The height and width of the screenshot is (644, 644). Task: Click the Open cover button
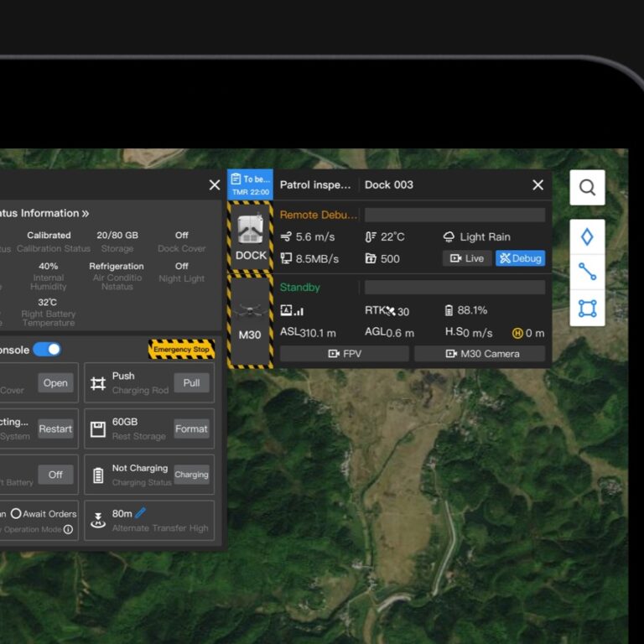coord(55,382)
